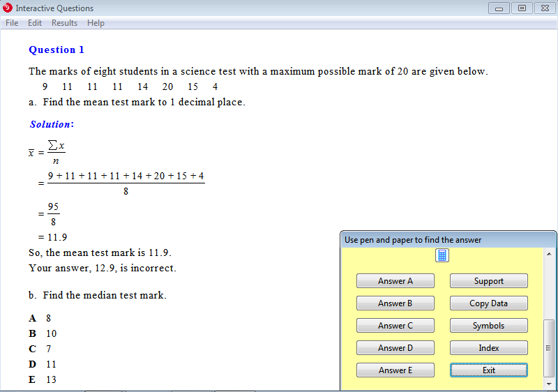The image size is (558, 392).
Task: Click the answer panel scrollbar down arrow
Action: tap(548, 384)
